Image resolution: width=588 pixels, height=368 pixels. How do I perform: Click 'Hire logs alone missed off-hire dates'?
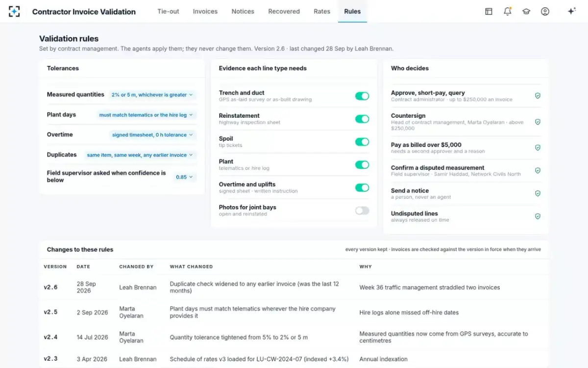pyautogui.click(x=409, y=313)
